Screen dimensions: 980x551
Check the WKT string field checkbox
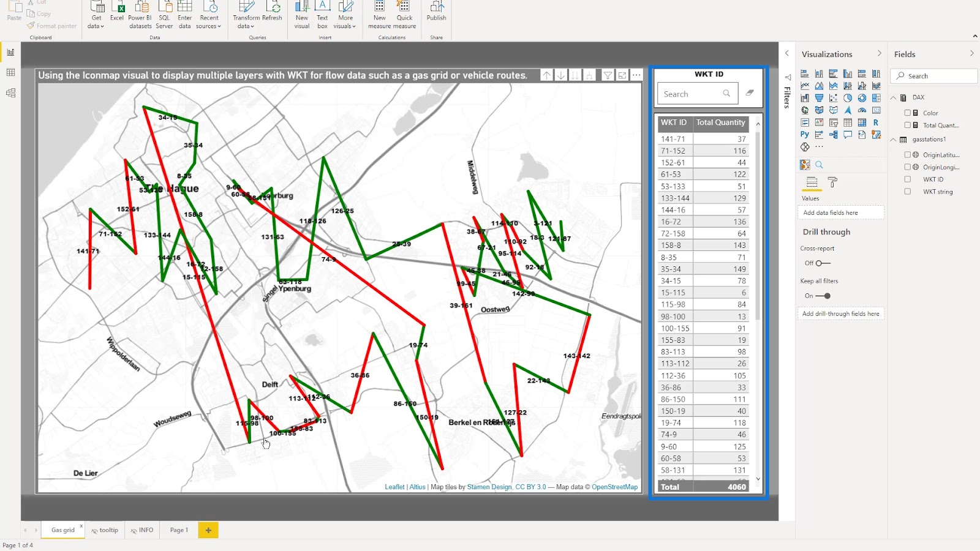908,192
